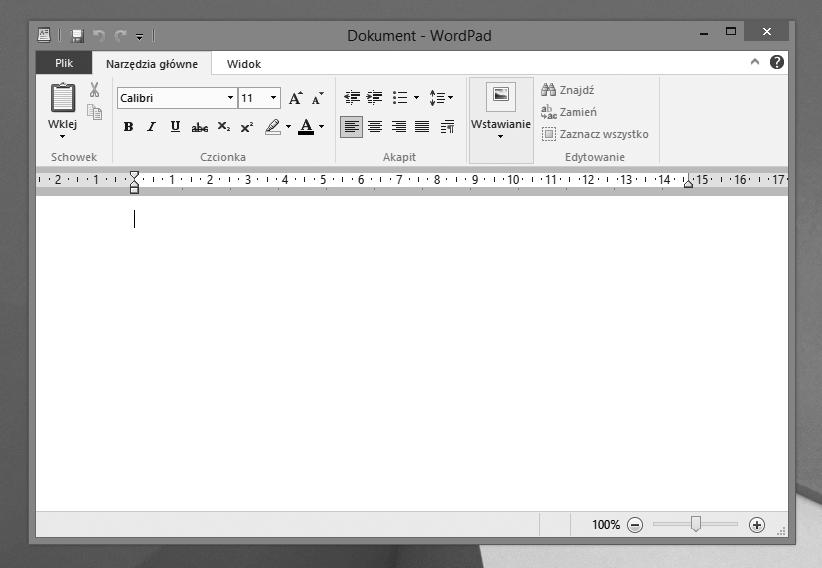Click the left indent marker on ruler
The width and height of the screenshot is (822, 568).
134,189
